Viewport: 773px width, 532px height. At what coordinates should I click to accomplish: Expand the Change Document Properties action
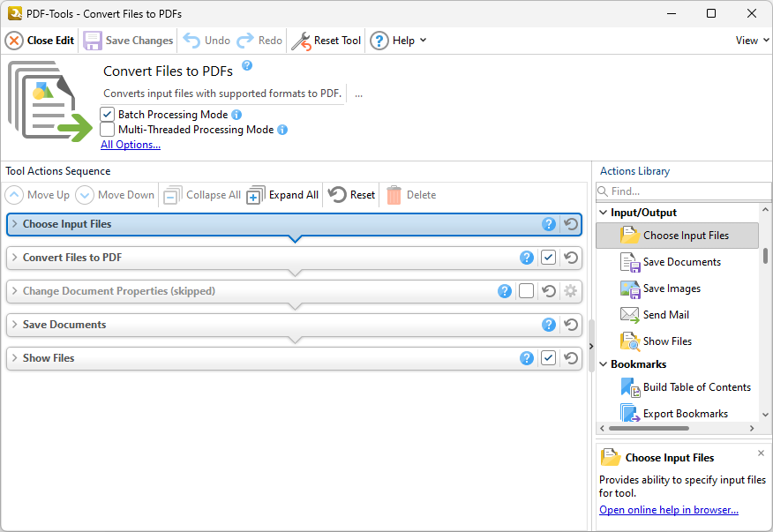point(15,291)
